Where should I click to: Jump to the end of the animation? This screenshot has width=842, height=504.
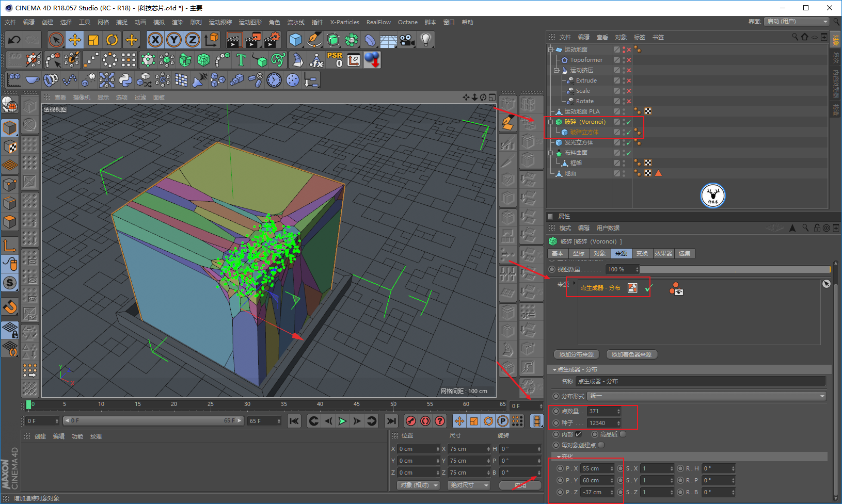pos(392,421)
